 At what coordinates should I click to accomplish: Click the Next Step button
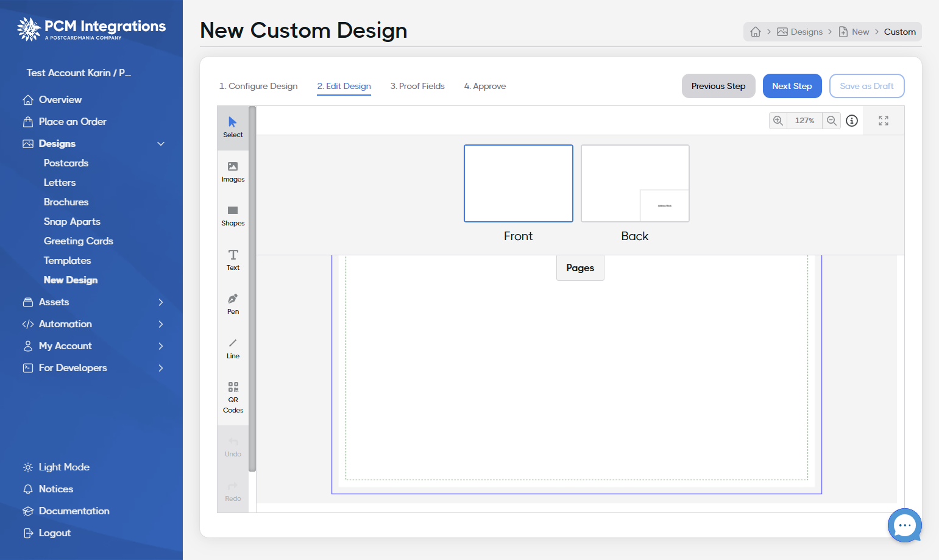tap(792, 86)
